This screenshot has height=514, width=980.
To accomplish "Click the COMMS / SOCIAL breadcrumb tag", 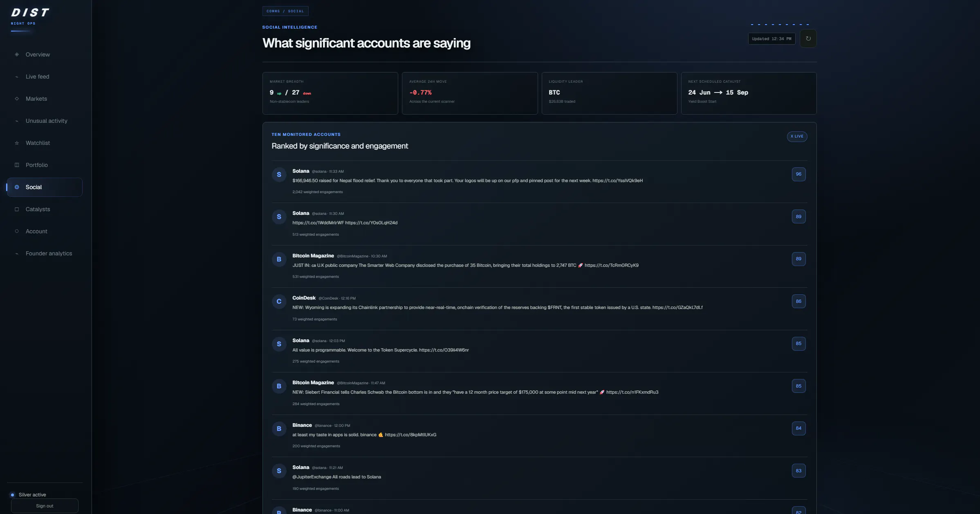I will click(x=285, y=11).
